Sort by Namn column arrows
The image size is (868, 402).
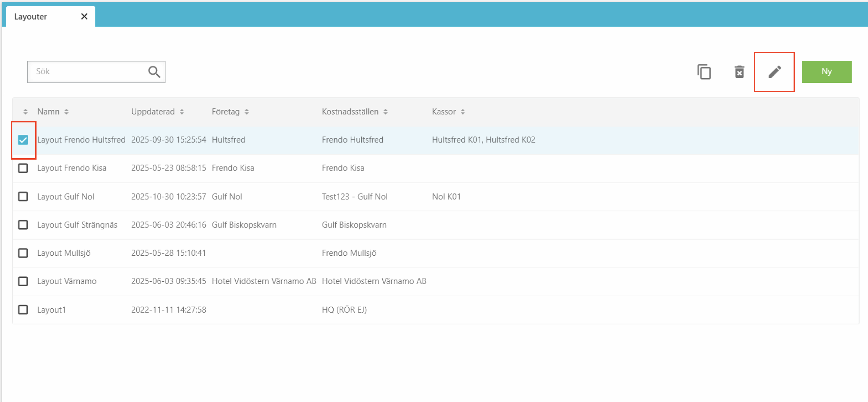tap(66, 112)
